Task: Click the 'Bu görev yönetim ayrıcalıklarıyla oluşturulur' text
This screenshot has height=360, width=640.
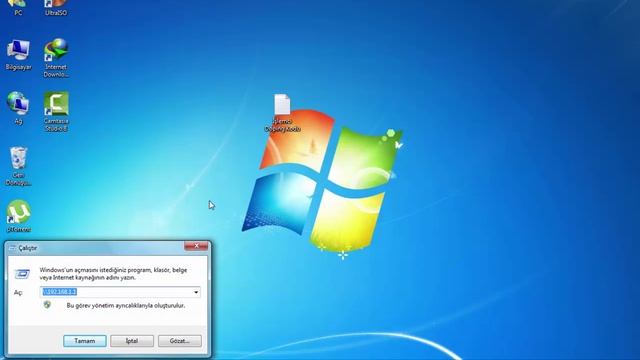Action: [126, 305]
